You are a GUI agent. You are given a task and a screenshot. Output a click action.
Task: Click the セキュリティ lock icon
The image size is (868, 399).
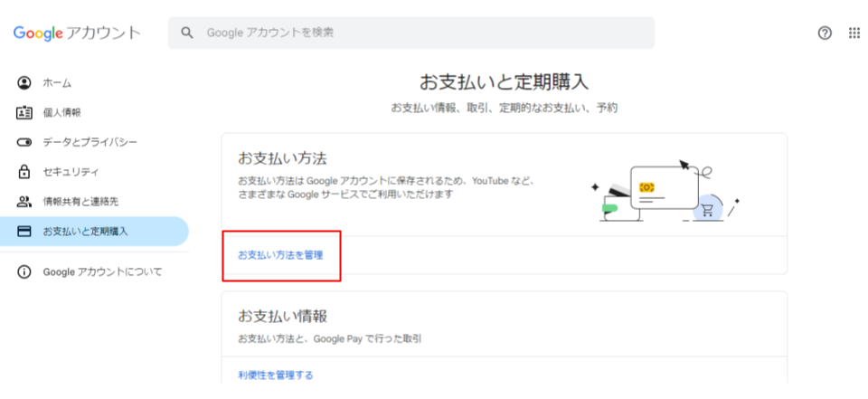pyautogui.click(x=24, y=172)
